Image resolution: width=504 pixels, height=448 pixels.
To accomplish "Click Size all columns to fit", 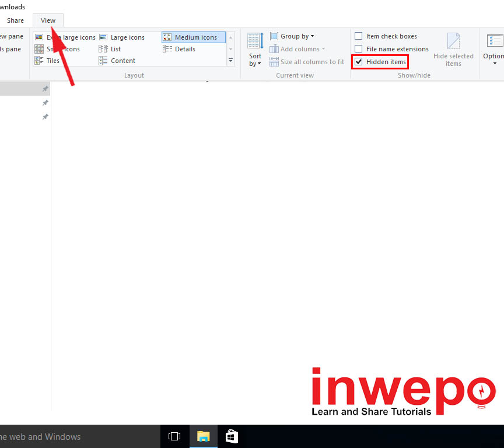I will [x=307, y=62].
